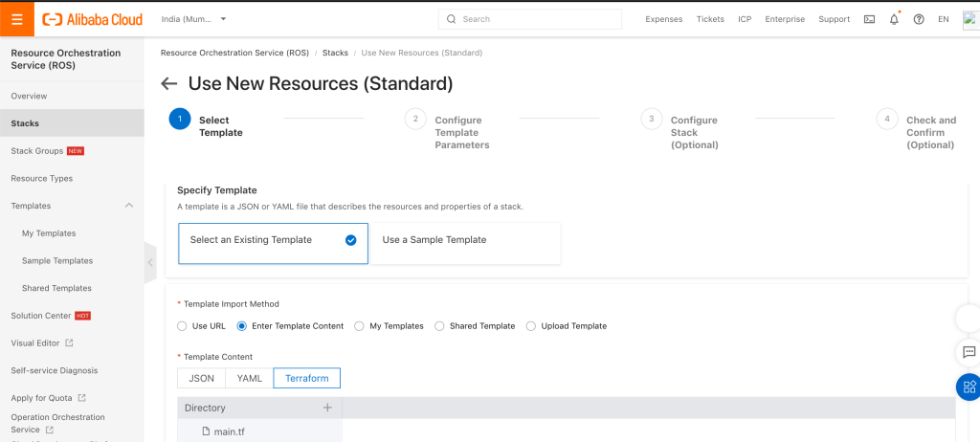The image size is (980, 442).
Task: Add a file with Directory plus icon
Action: (327, 408)
